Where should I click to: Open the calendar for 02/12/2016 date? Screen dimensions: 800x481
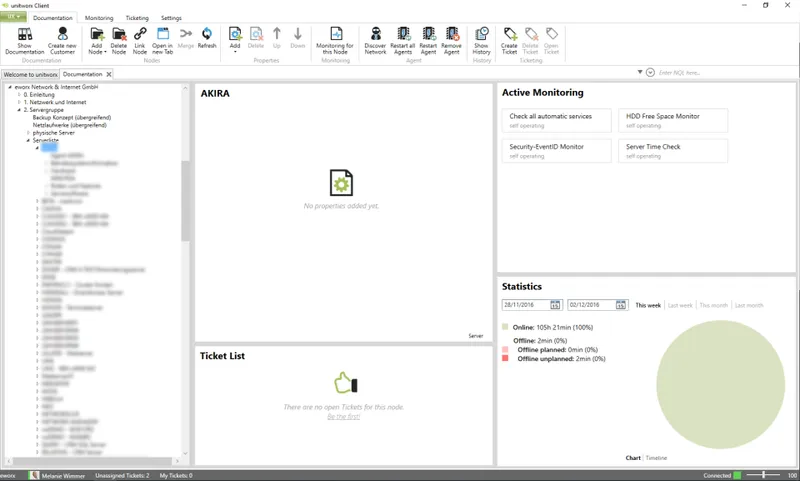click(621, 305)
